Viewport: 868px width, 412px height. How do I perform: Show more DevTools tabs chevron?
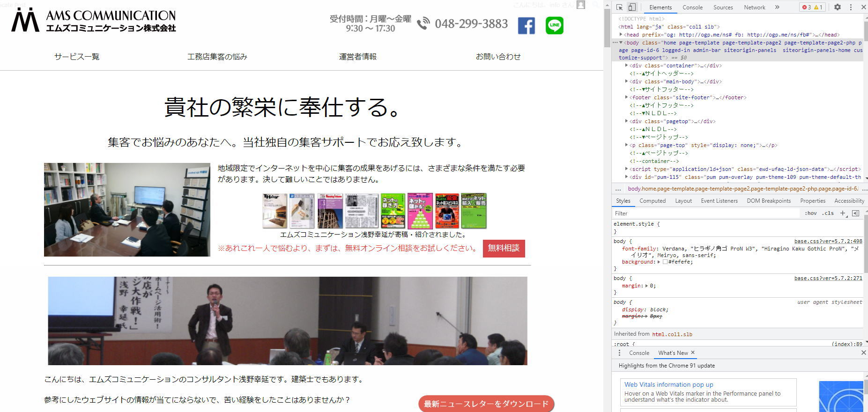click(x=777, y=7)
